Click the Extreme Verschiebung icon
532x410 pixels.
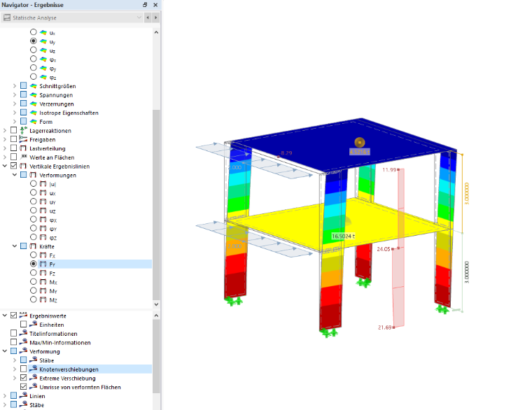pyautogui.click(x=34, y=378)
